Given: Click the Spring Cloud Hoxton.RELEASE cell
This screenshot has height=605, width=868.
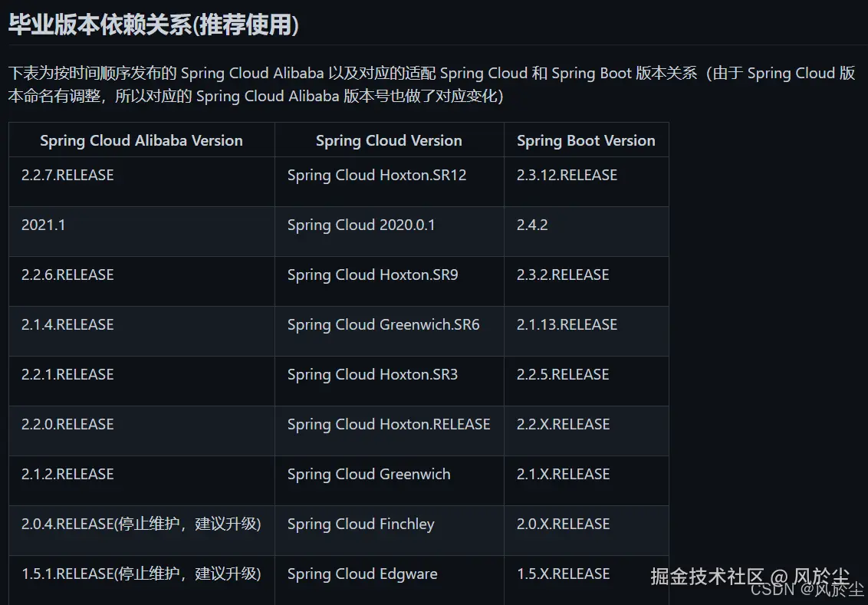Looking at the screenshot, I should tap(389, 425).
